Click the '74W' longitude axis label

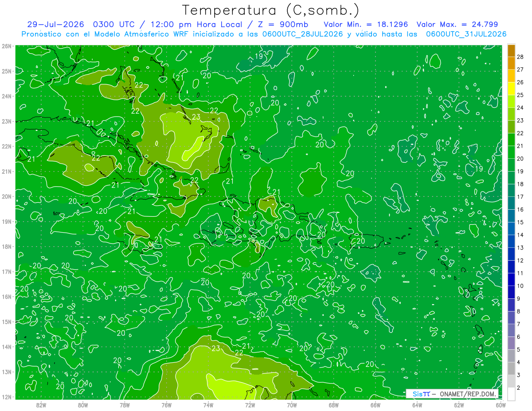coord(208,405)
